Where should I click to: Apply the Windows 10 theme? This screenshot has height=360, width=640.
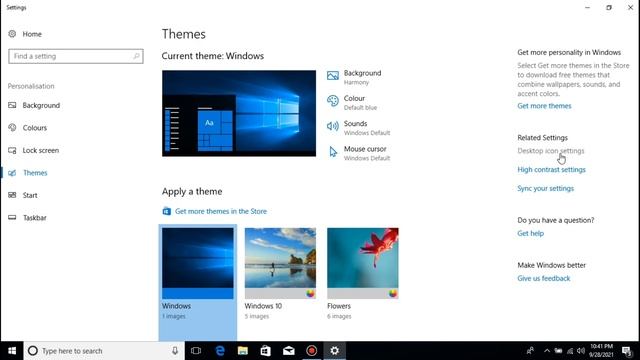pos(280,274)
